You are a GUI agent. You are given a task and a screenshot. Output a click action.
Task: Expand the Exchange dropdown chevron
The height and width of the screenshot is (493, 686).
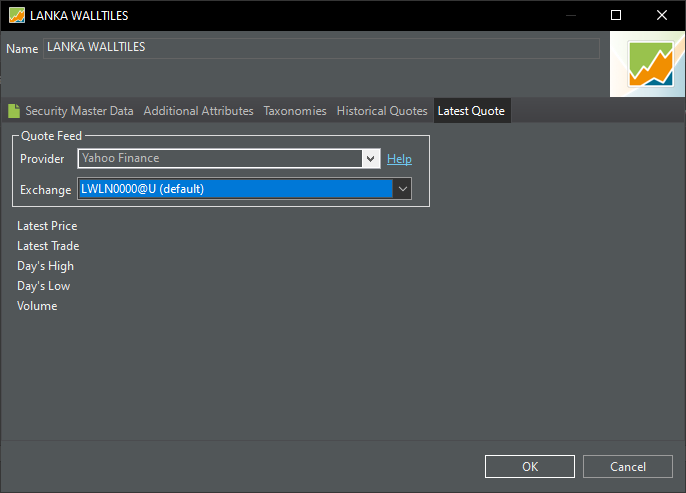point(402,189)
